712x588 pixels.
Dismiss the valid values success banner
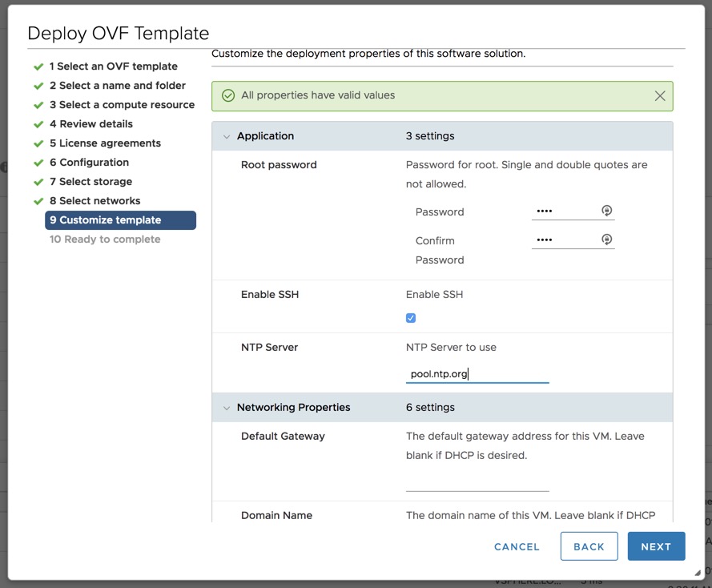pos(659,96)
